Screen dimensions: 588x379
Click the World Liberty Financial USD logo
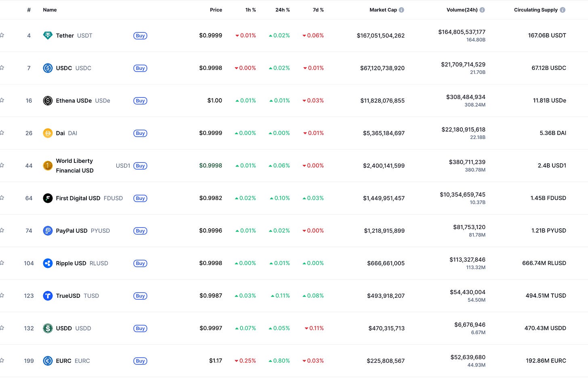tap(48, 166)
